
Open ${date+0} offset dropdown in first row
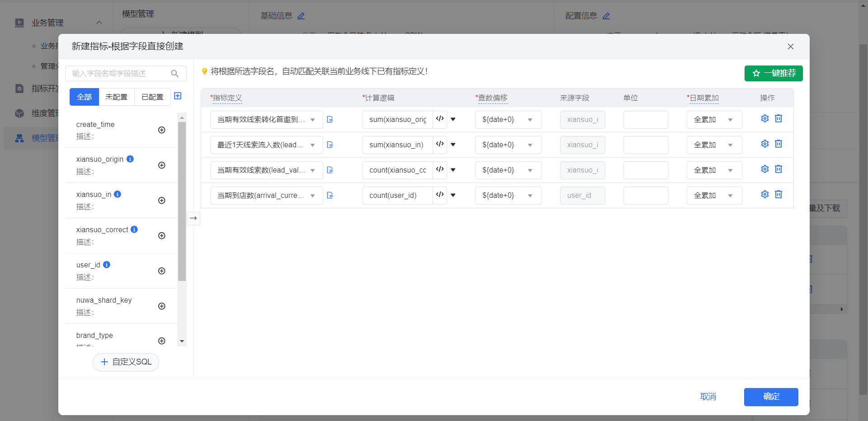(509, 120)
